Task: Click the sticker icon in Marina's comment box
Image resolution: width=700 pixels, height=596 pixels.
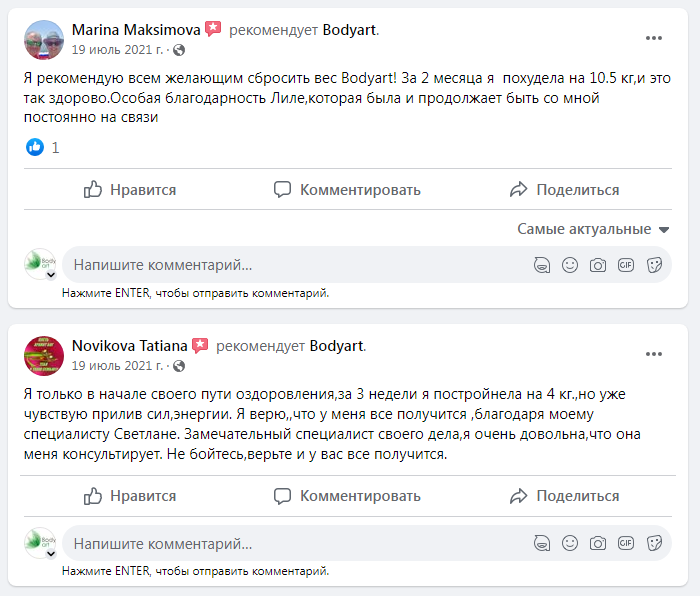Action: click(x=654, y=265)
